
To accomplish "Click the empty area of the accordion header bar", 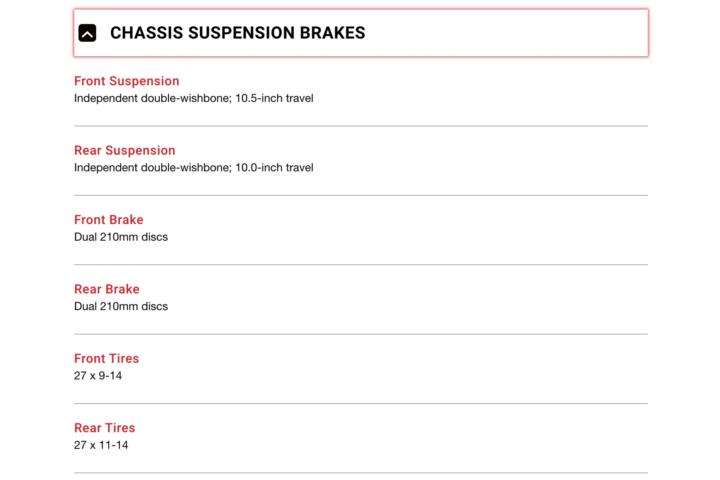I will [505, 33].
